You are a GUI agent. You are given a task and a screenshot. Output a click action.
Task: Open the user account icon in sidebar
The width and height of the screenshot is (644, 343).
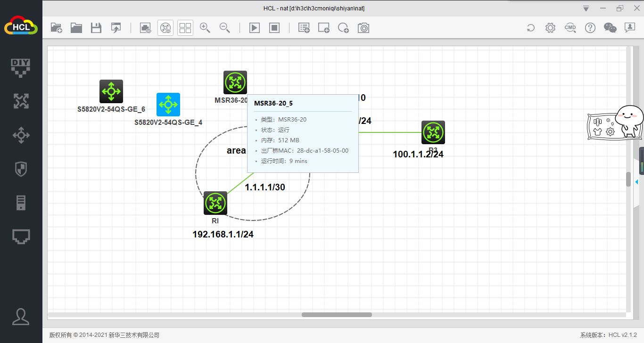click(21, 316)
